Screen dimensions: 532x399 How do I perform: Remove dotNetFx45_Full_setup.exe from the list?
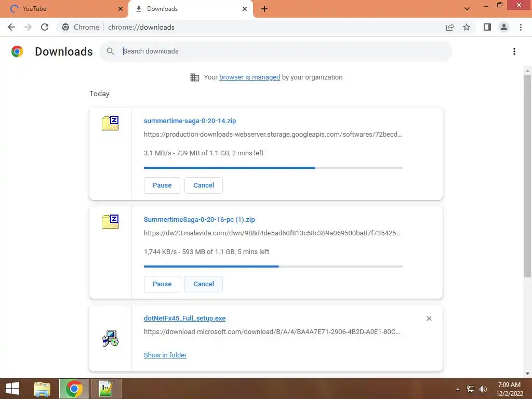429,318
